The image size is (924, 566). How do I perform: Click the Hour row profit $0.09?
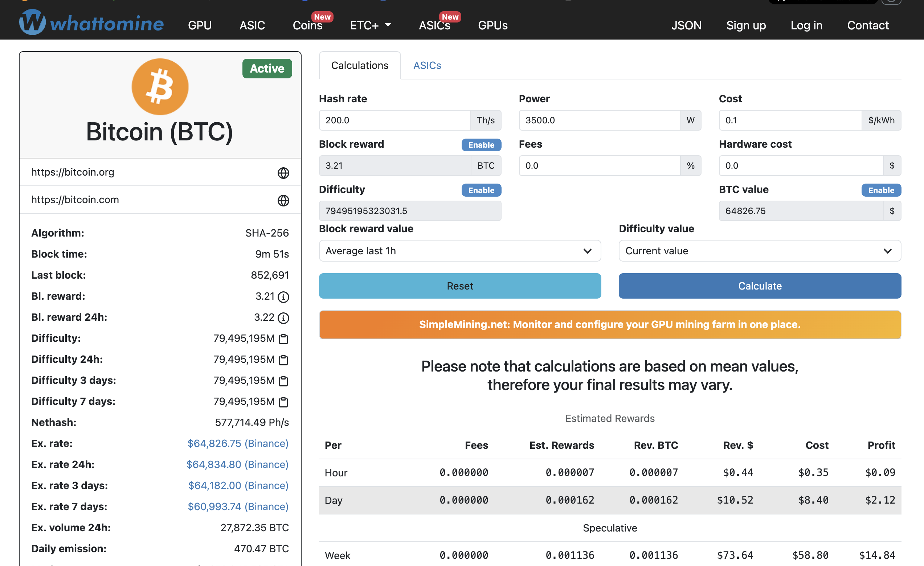[880, 472]
